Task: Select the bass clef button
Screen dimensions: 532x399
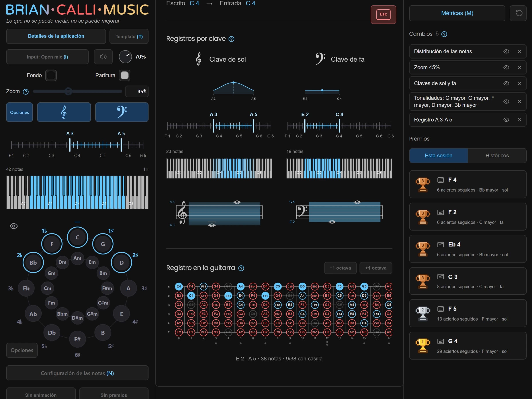Action: [122, 112]
